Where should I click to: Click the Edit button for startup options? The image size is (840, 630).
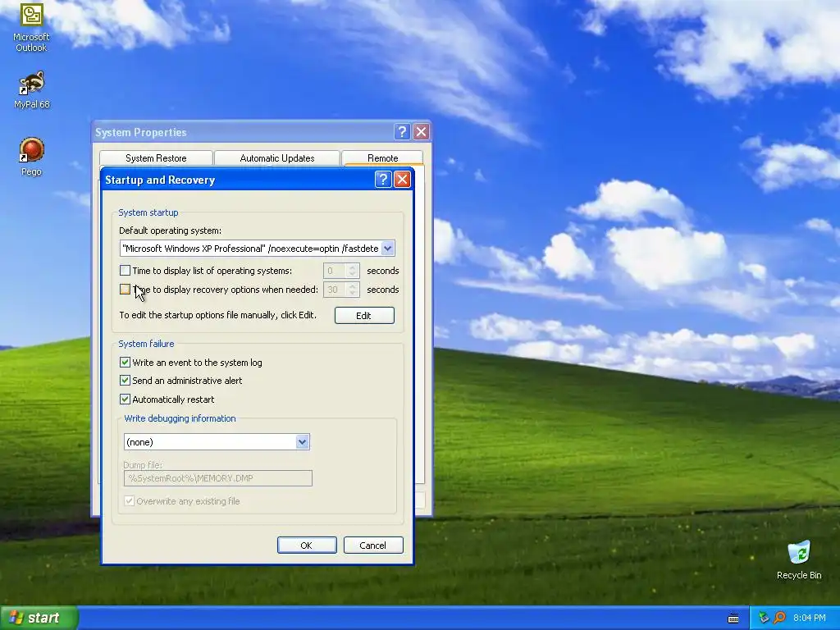click(x=364, y=316)
